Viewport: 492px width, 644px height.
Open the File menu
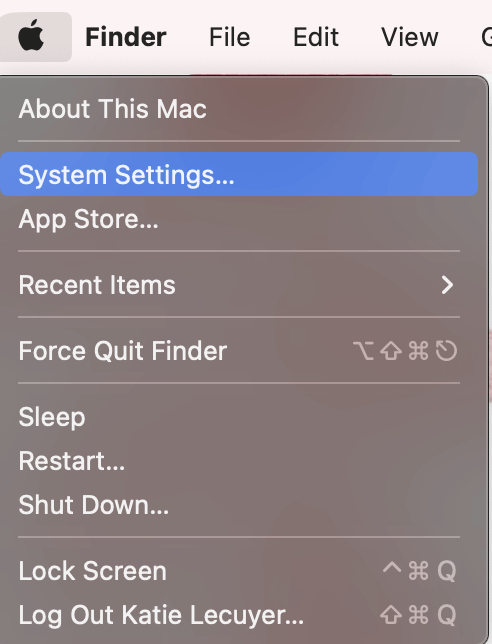coord(230,37)
